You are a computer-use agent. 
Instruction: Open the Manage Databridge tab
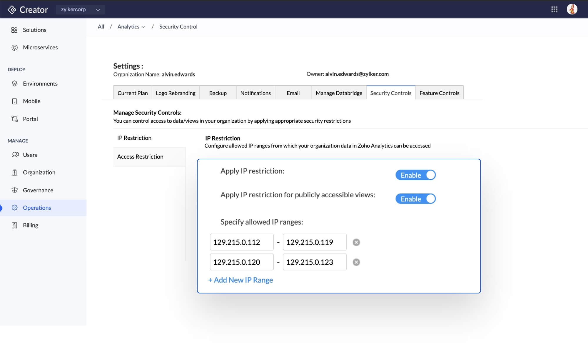339,93
